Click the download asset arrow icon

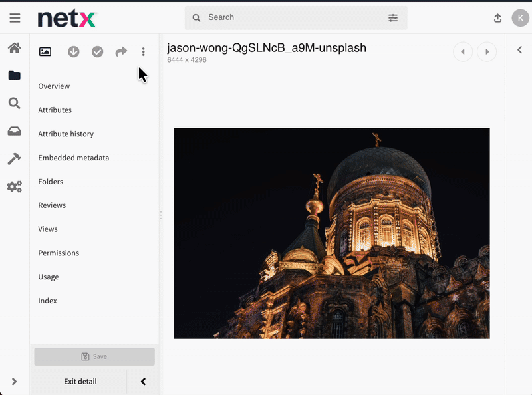(74, 52)
